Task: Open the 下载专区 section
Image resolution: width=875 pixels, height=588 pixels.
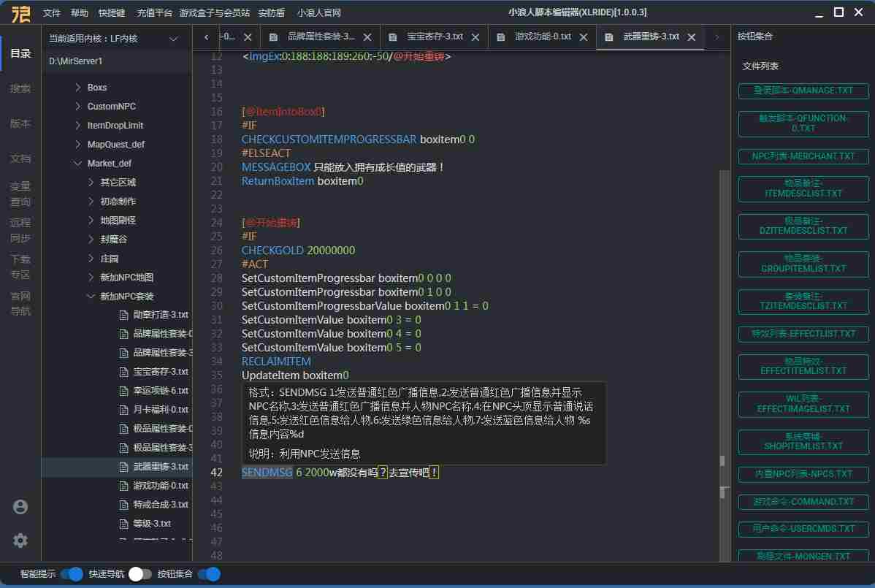Action: click(x=20, y=267)
